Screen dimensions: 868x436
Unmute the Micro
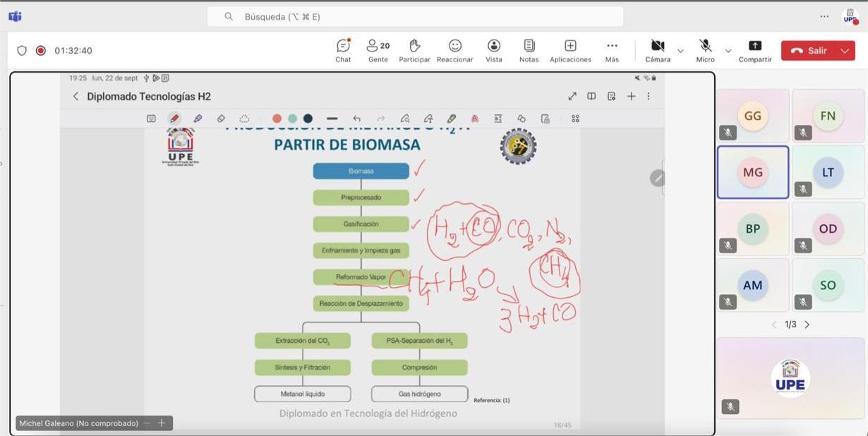click(704, 49)
